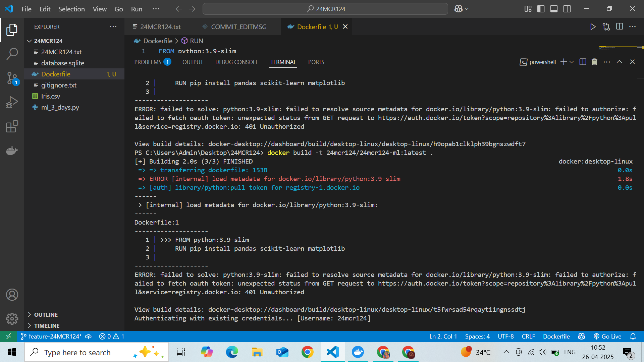Image resolution: width=644 pixels, height=362 pixels.
Task: Switch to the PROBLEMS panel tab
Action: tap(153, 62)
